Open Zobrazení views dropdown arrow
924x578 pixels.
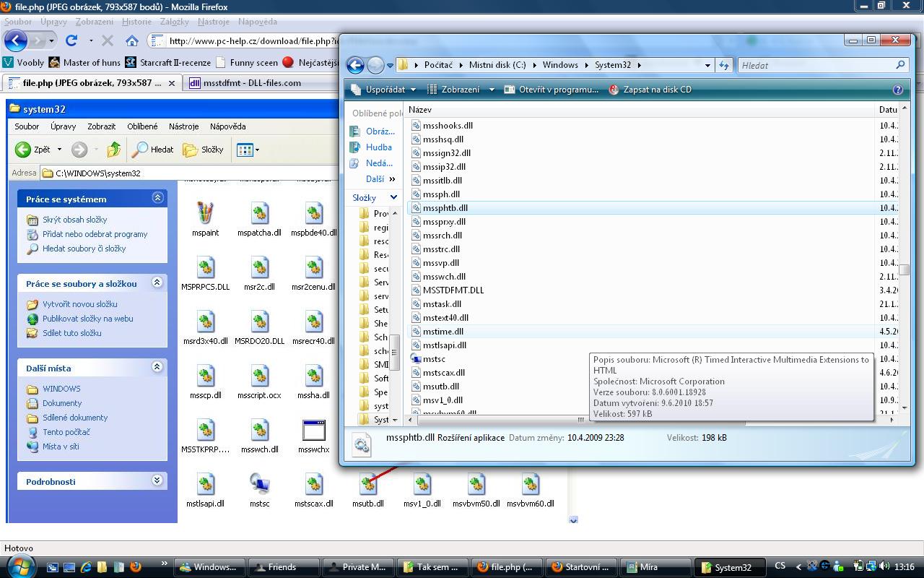492,90
